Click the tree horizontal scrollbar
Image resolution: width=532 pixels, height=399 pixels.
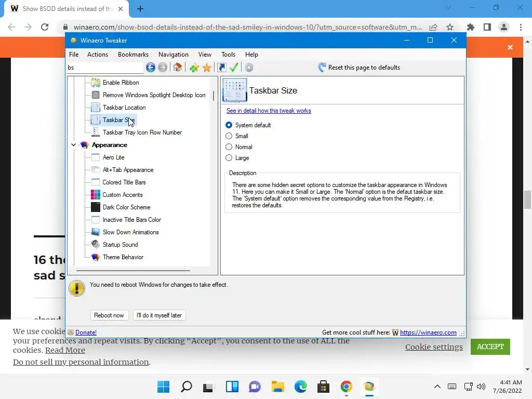(133, 271)
